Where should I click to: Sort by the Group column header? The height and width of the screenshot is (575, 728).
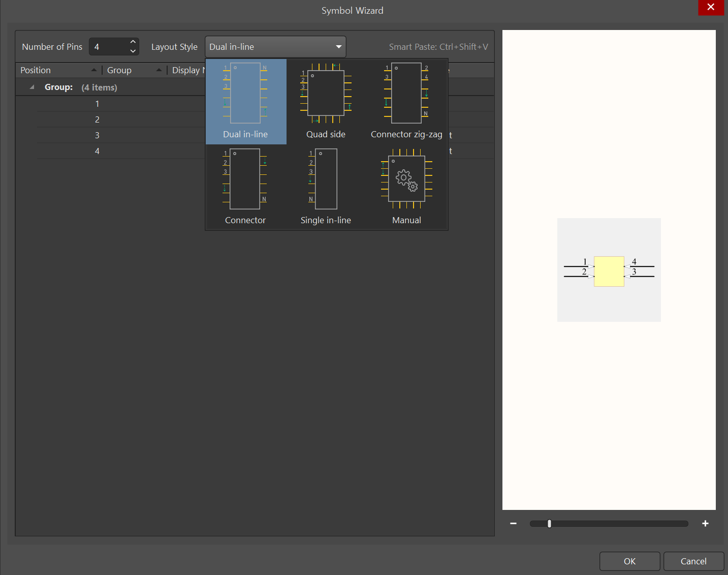click(135, 70)
